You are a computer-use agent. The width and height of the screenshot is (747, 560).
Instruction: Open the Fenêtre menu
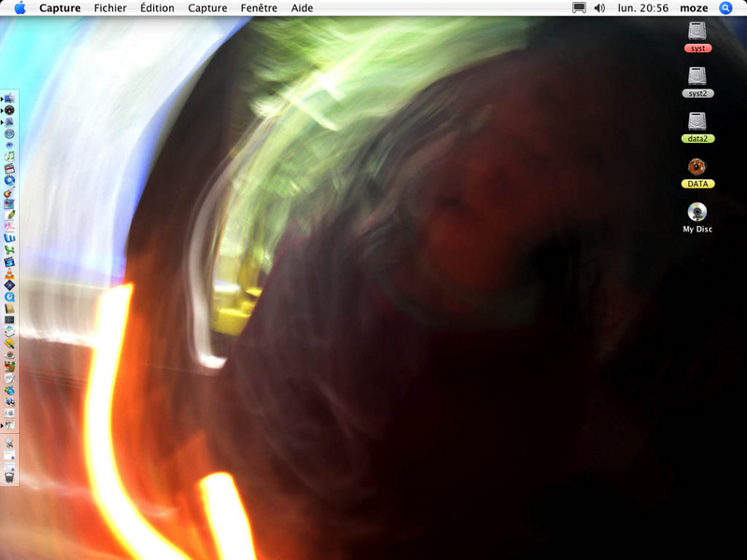pyautogui.click(x=259, y=8)
